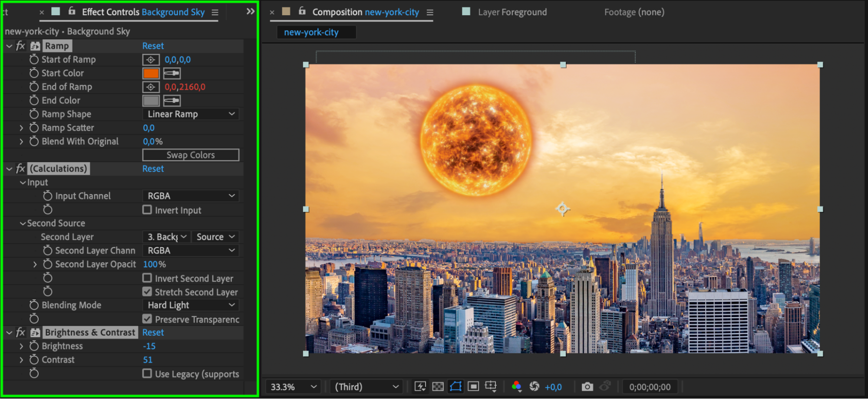Switch to the Layer Foreground tab
Viewport: 868px width, 399px height.
512,12
